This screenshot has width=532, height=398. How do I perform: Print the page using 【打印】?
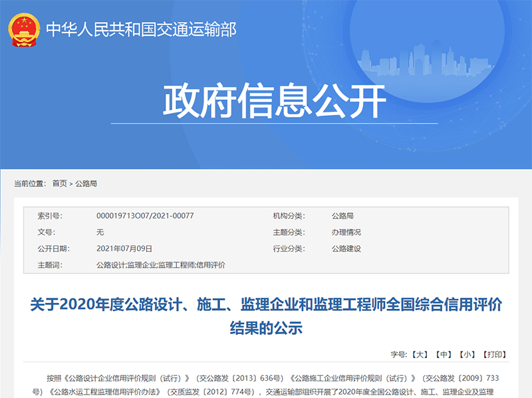coord(494,355)
